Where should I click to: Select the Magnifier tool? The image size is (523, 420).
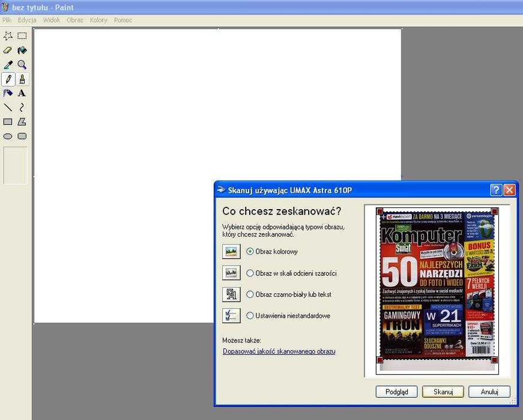coord(22,65)
